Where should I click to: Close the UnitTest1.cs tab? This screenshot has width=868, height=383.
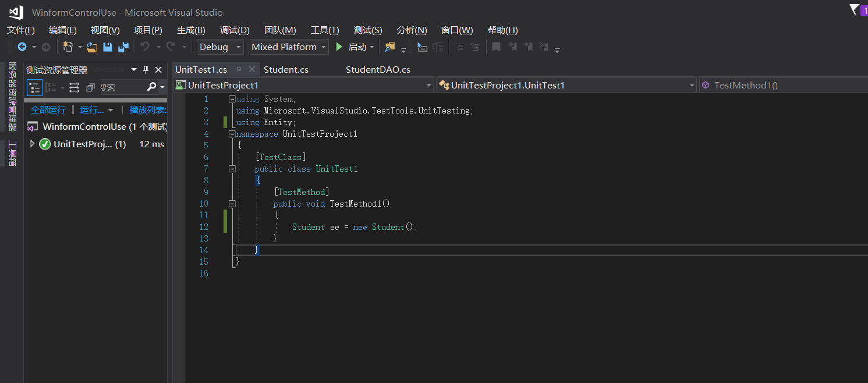click(x=252, y=69)
